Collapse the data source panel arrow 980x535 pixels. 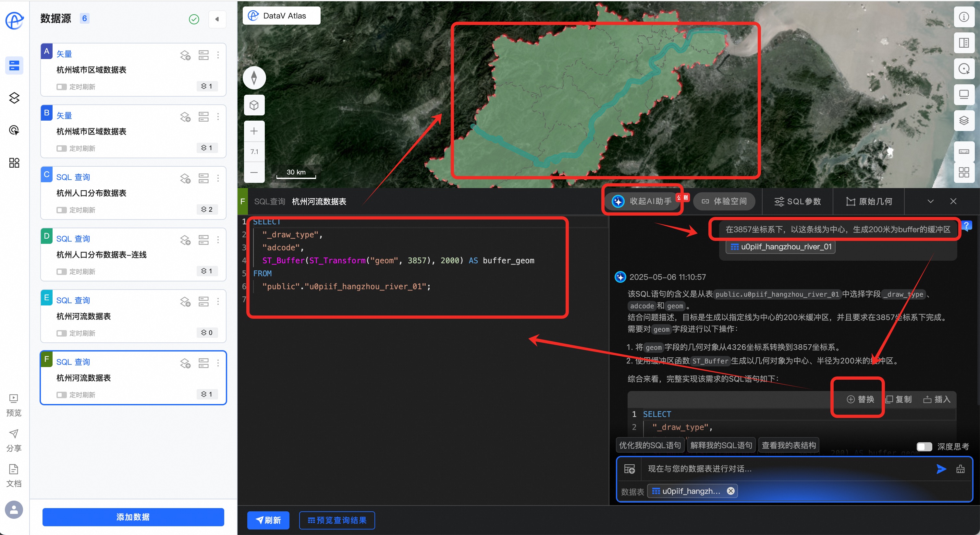pyautogui.click(x=217, y=19)
